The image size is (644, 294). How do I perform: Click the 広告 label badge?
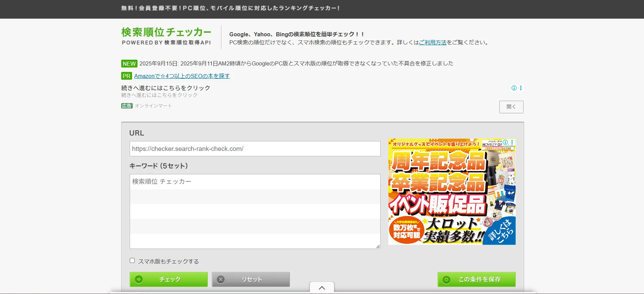pos(127,106)
